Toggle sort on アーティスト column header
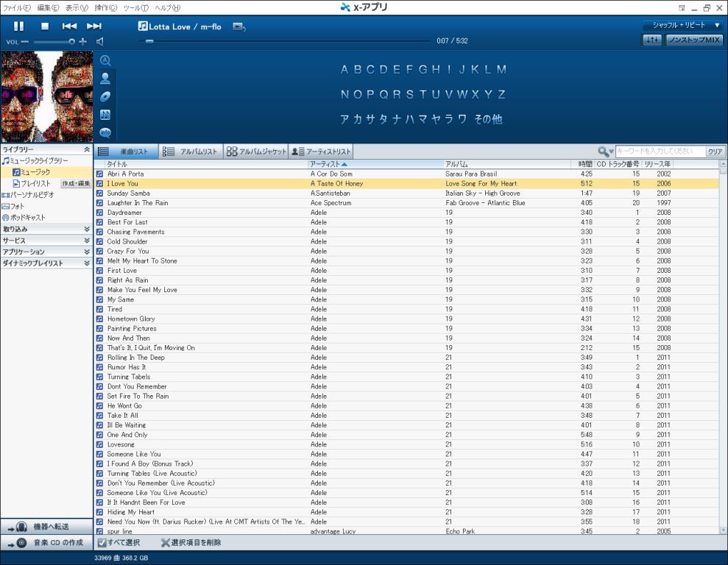The width and height of the screenshot is (728, 565). click(375, 164)
